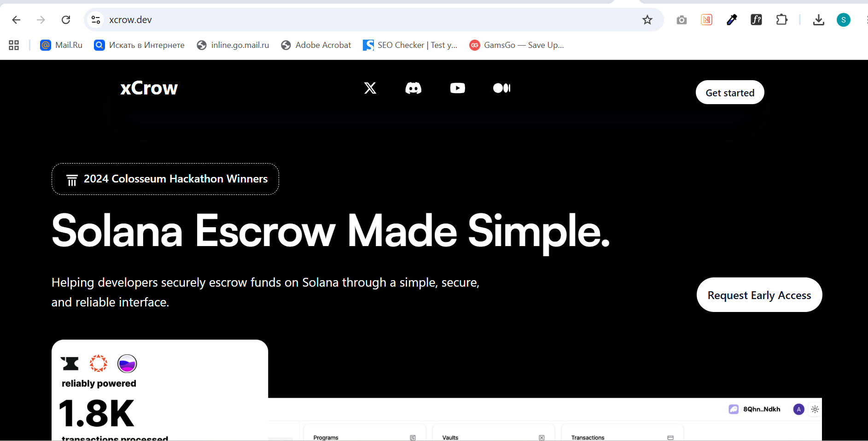Viewport: 868px width, 441px height.
Task: Click the Vaults card in dashboard preview
Action: [x=494, y=433]
